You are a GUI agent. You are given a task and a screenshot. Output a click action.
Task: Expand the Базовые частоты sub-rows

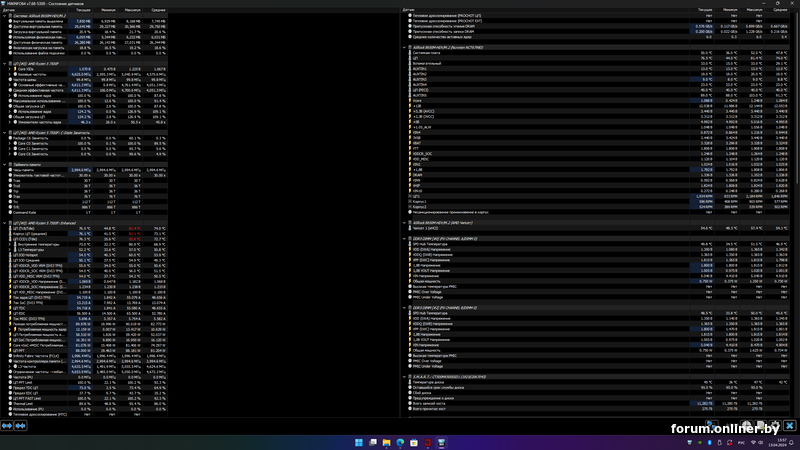10,74
